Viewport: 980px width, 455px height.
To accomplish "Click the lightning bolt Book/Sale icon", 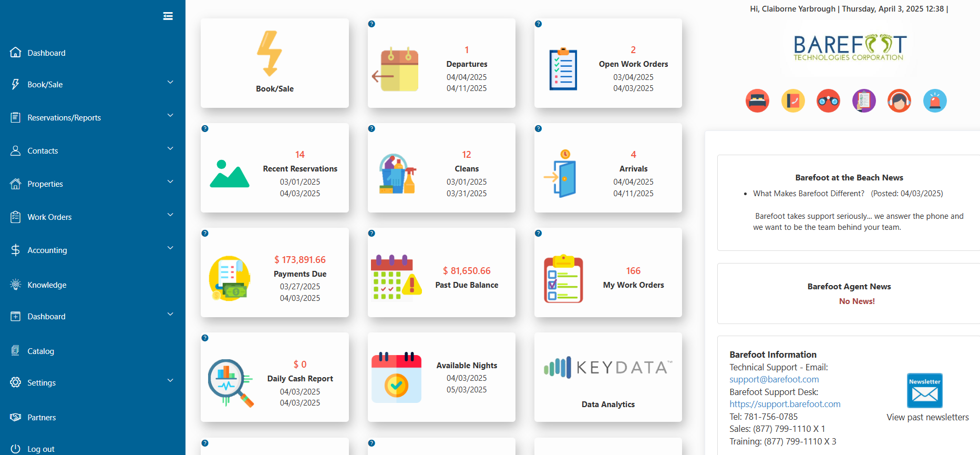I will 270,53.
